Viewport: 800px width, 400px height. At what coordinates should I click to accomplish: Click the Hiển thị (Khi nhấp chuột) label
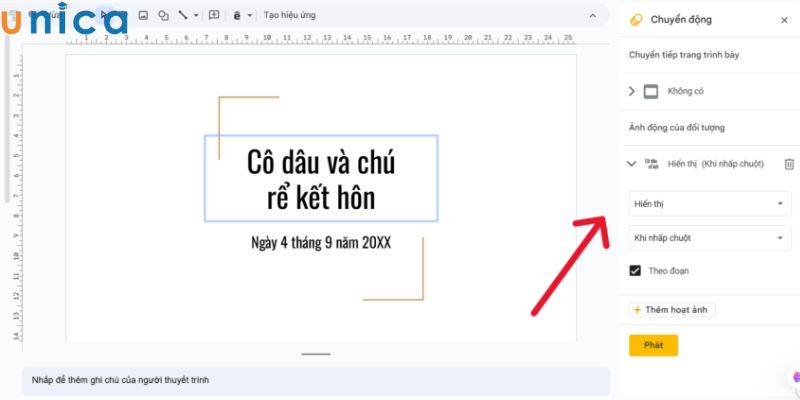(x=716, y=164)
